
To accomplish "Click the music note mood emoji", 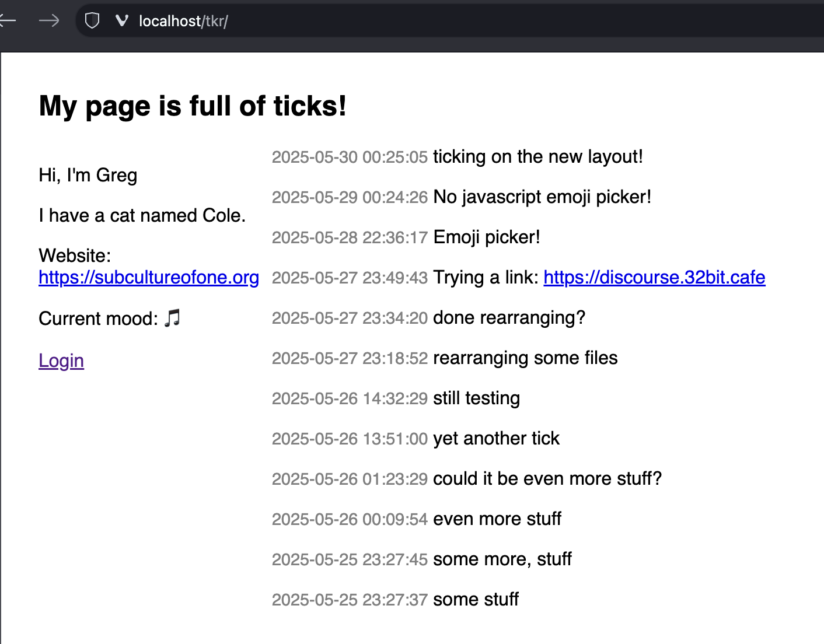I will tap(172, 318).
